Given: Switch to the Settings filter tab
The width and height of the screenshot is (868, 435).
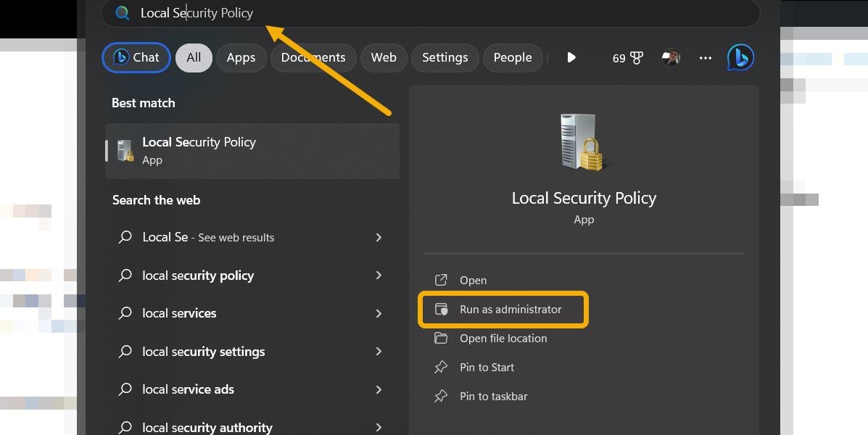Looking at the screenshot, I should [445, 57].
